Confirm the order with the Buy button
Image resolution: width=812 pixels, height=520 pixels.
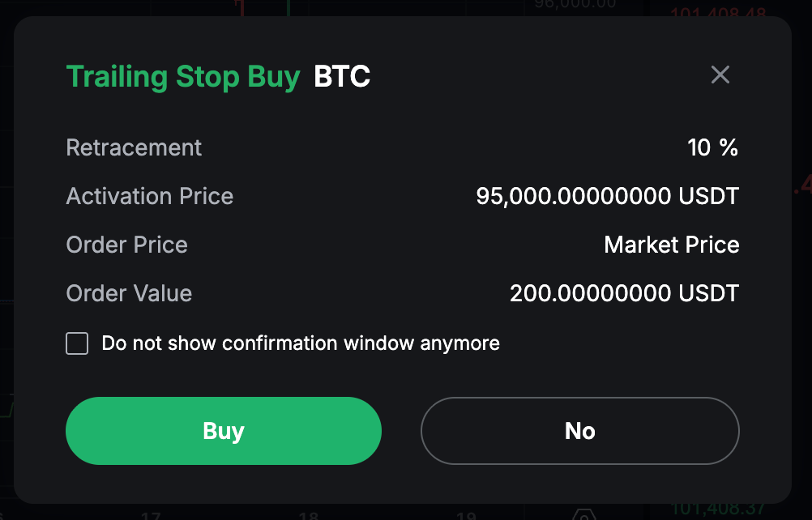coord(223,431)
